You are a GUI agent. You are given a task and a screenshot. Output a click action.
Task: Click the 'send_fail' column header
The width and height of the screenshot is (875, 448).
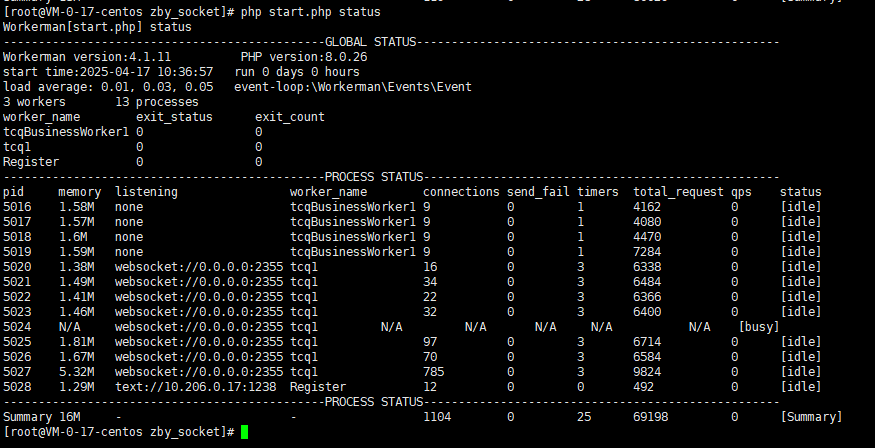point(538,192)
